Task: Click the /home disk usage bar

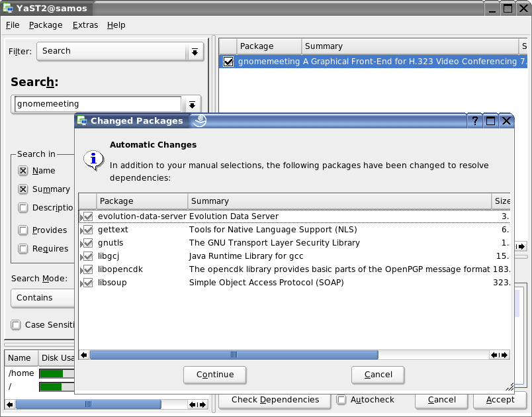Action: [x=57, y=373]
